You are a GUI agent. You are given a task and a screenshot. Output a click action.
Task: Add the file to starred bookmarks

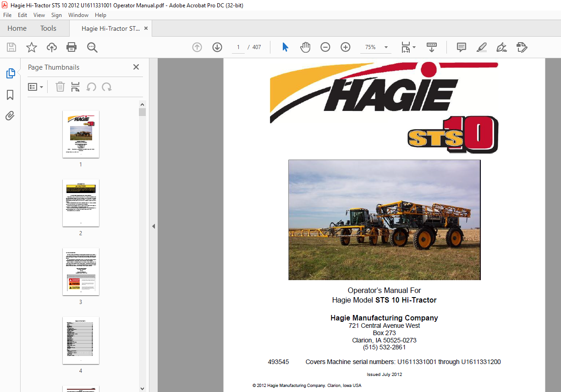click(x=32, y=47)
